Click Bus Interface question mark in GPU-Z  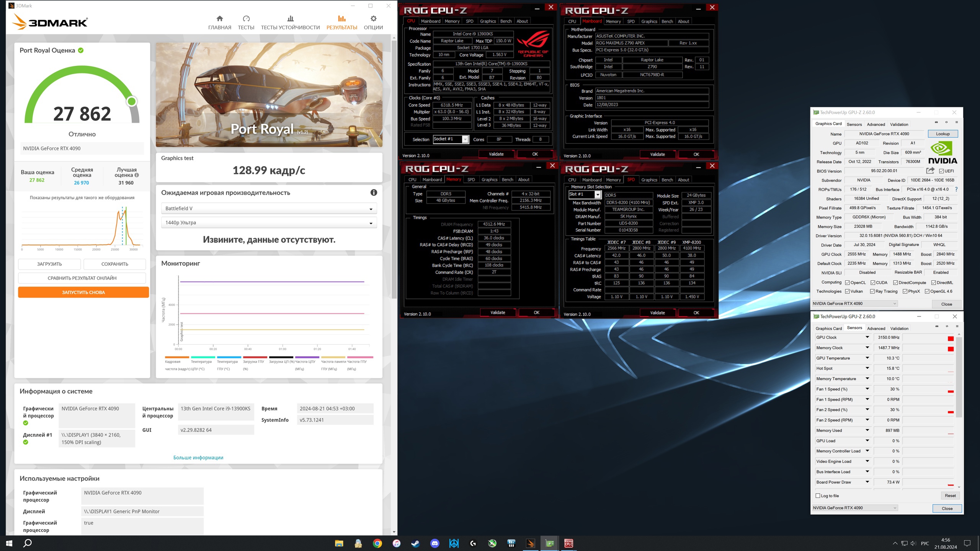(x=956, y=189)
